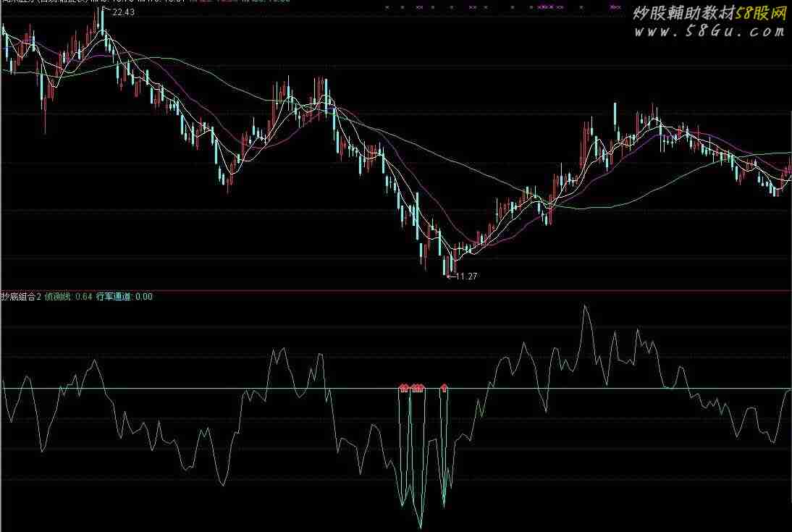Screen dimensions: 792x532
Task: Click the deepest trough of the indicator line
Action: pyautogui.click(x=420, y=527)
